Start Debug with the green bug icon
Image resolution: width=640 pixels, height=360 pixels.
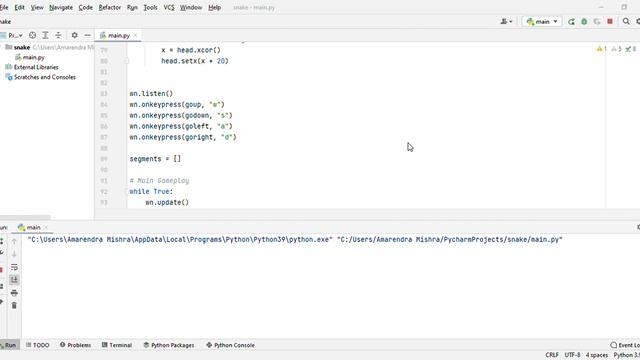pos(584,22)
